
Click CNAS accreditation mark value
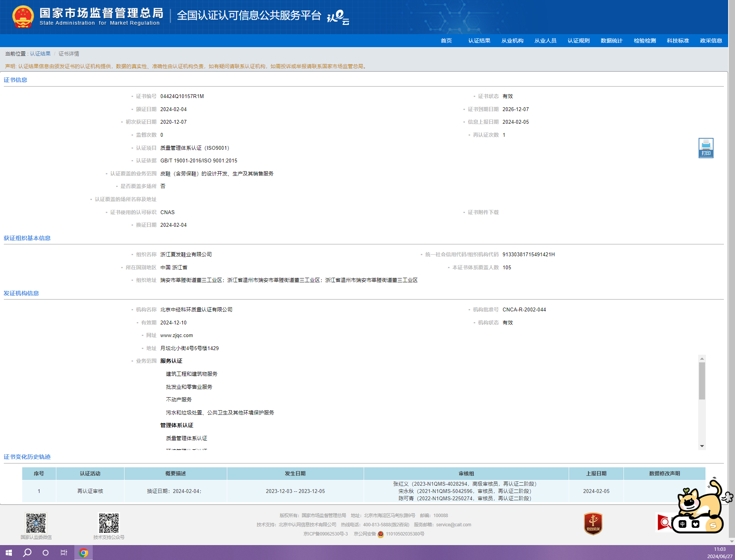coord(167,212)
